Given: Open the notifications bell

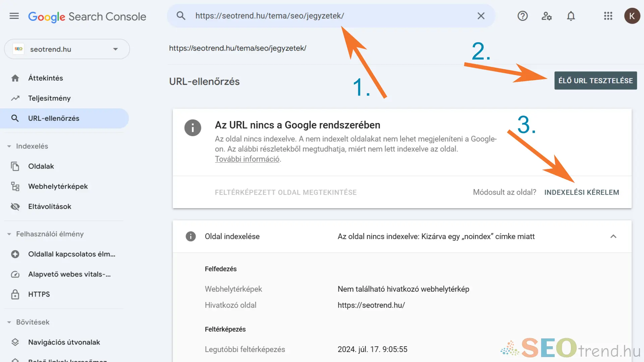Looking at the screenshot, I should tap(571, 16).
